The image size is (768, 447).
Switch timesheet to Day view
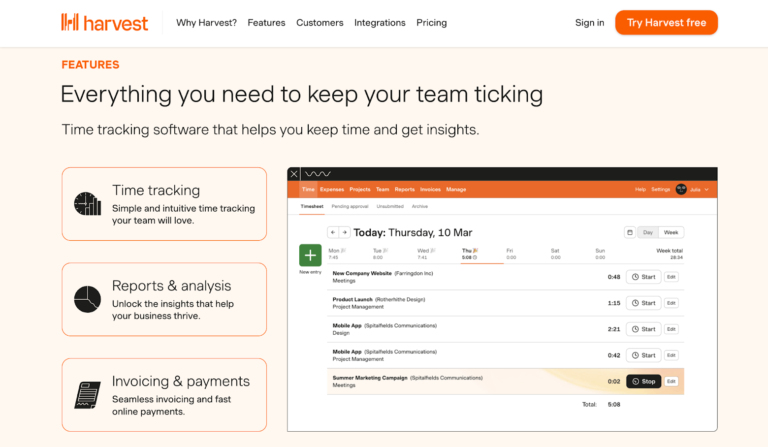point(648,232)
